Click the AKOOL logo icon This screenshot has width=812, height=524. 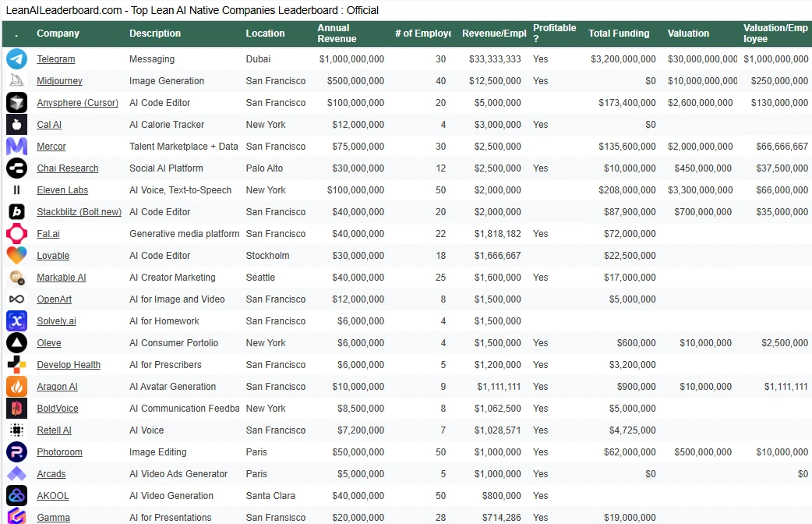click(16, 495)
